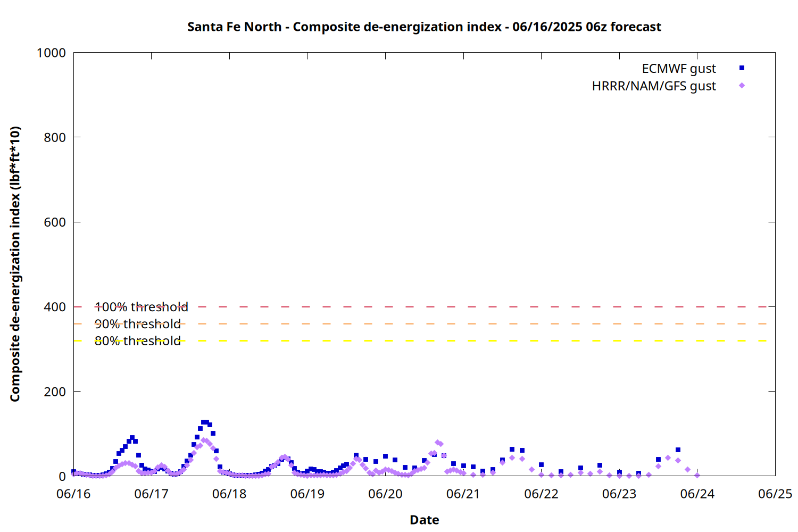Click the x-axis date 06/23
This screenshot has width=798, height=532.
[x=619, y=494]
